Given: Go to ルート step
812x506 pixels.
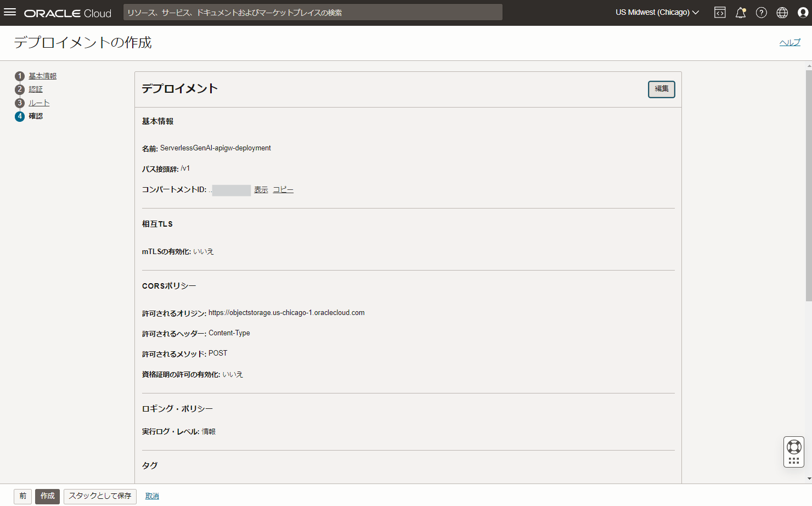Looking at the screenshot, I should [x=39, y=103].
